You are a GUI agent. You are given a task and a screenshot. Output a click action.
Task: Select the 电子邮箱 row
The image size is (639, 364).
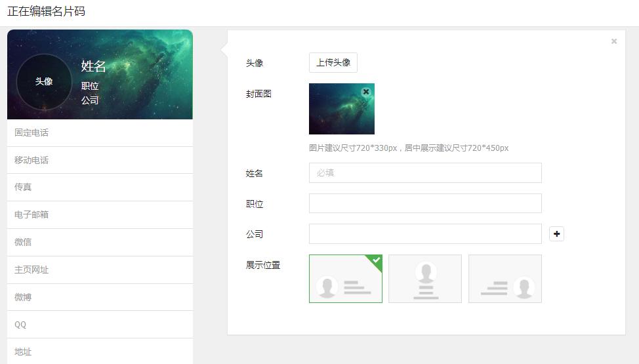tap(100, 215)
